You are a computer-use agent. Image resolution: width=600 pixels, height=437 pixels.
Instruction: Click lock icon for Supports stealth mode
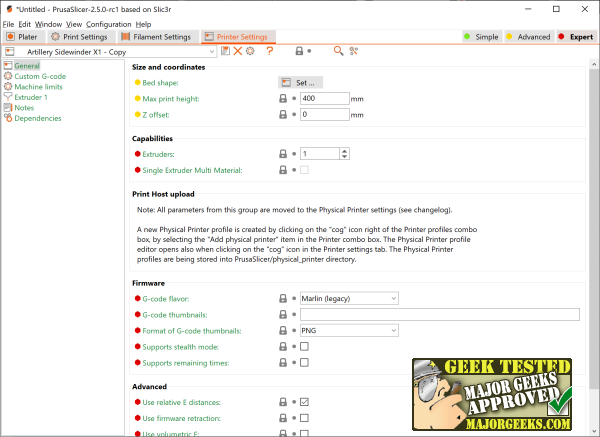(x=283, y=347)
